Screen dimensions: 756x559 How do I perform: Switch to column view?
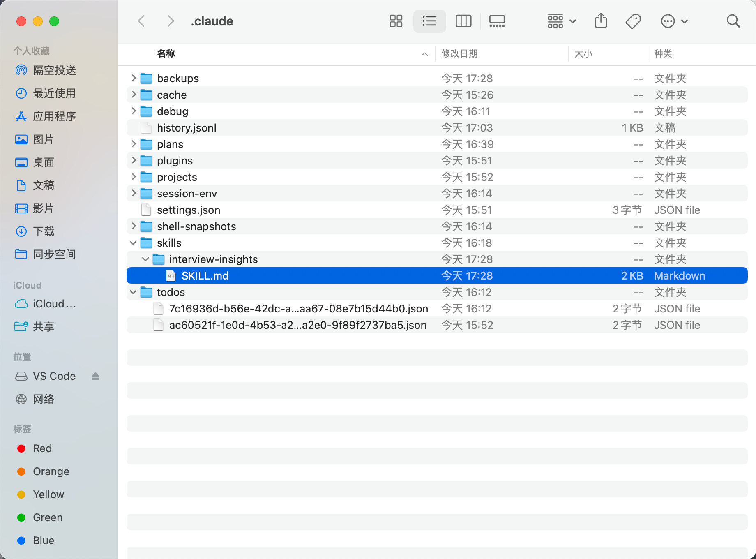pos(463,21)
